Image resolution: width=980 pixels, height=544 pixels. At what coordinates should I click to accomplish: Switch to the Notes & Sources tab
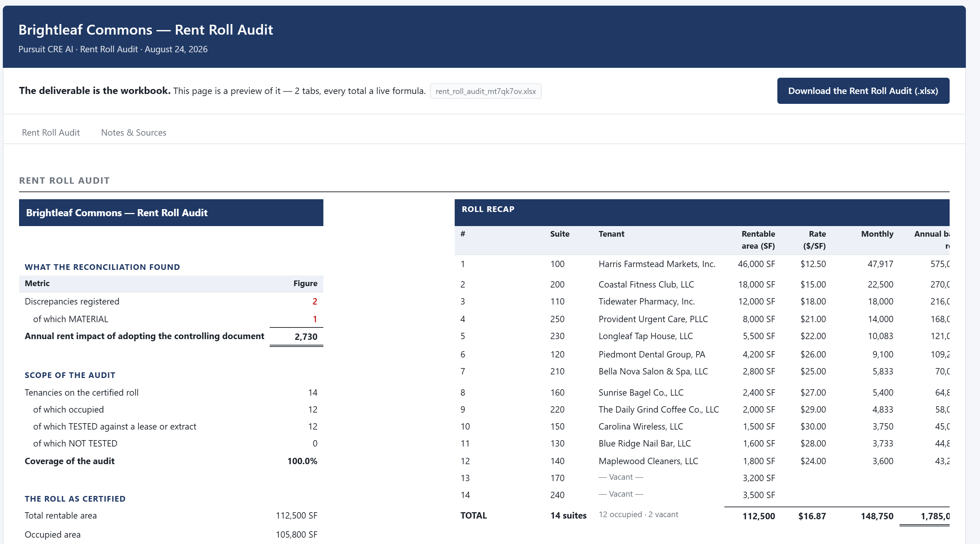[133, 132]
